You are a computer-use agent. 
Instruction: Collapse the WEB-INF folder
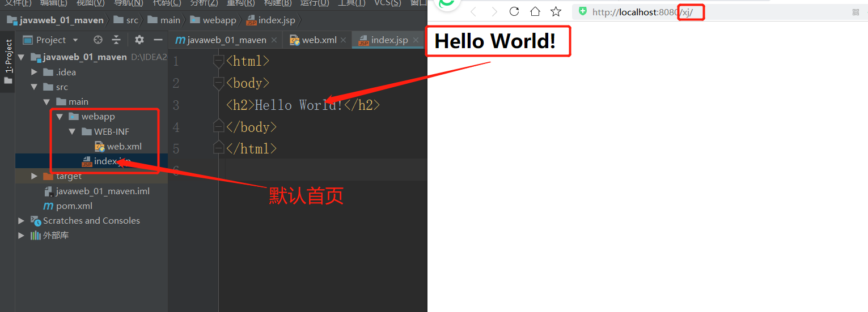click(72, 131)
